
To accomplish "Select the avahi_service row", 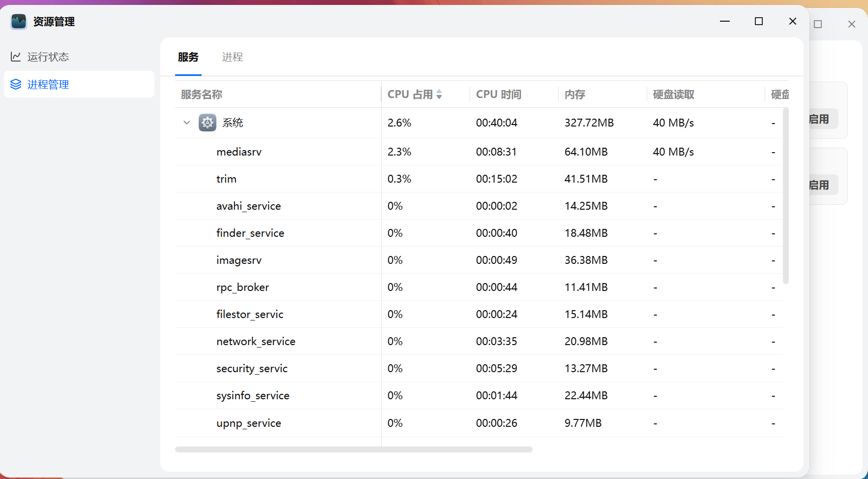I will pos(479,206).
